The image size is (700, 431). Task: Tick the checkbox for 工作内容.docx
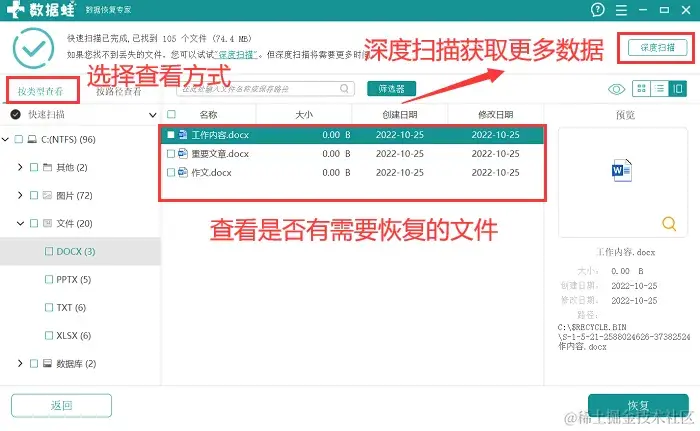click(171, 134)
